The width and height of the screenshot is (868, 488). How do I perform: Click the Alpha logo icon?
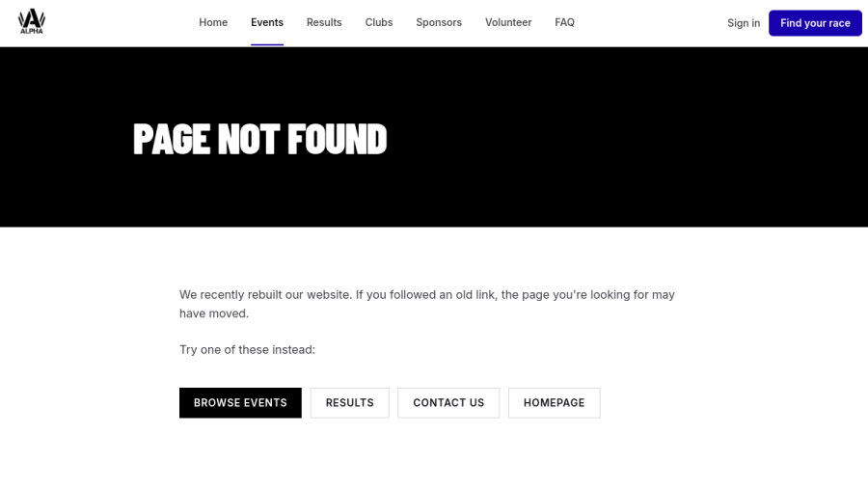(x=32, y=21)
